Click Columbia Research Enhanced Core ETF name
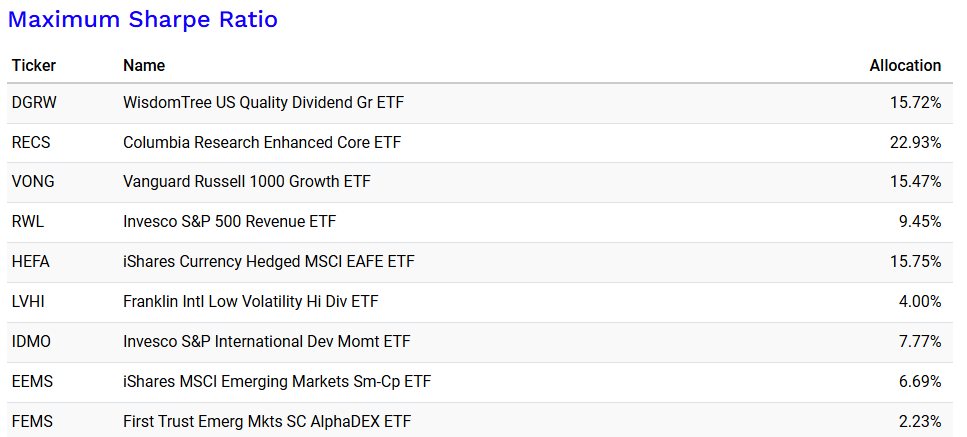Viewport: 967px width, 437px height. pyautogui.click(x=261, y=143)
